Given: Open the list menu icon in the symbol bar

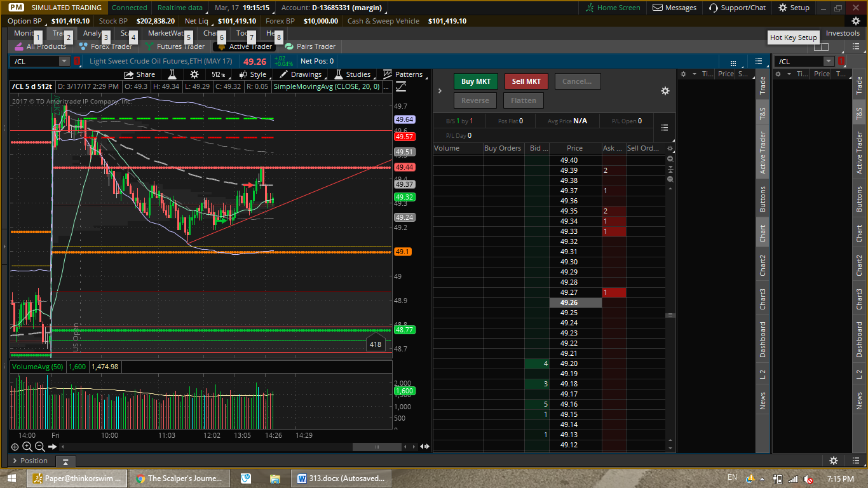Looking at the screenshot, I should [x=759, y=61].
